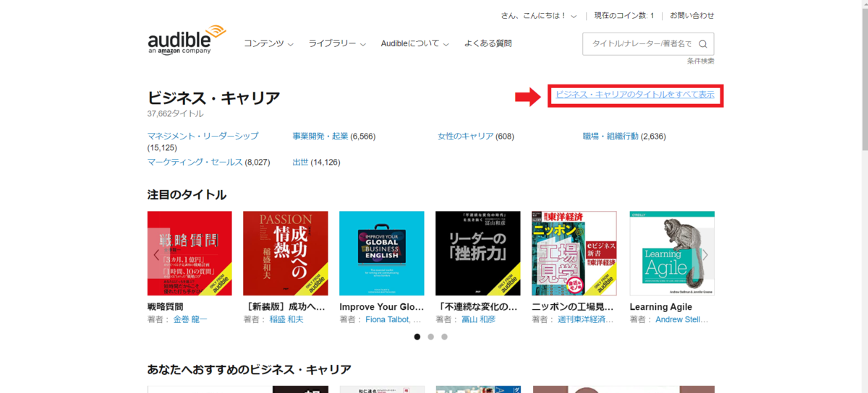Open 成功への情熱 book cover
868x393 pixels.
tap(286, 254)
